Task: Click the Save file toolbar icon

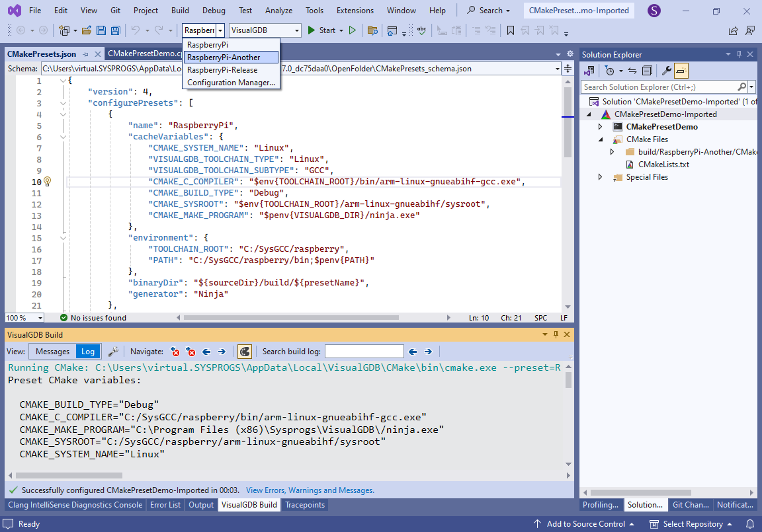Action: click(101, 30)
